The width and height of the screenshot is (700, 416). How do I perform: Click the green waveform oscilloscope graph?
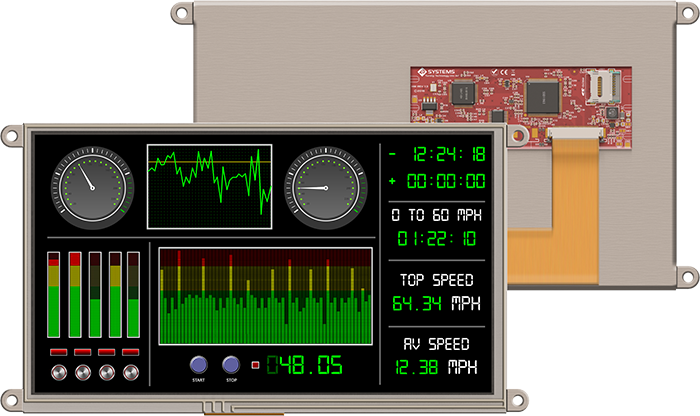[209, 186]
